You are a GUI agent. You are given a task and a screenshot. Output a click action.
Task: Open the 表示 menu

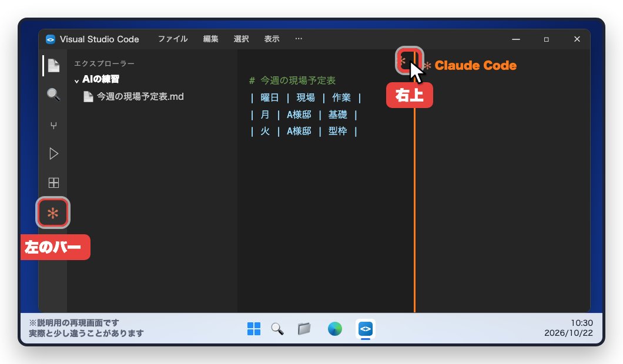click(272, 39)
